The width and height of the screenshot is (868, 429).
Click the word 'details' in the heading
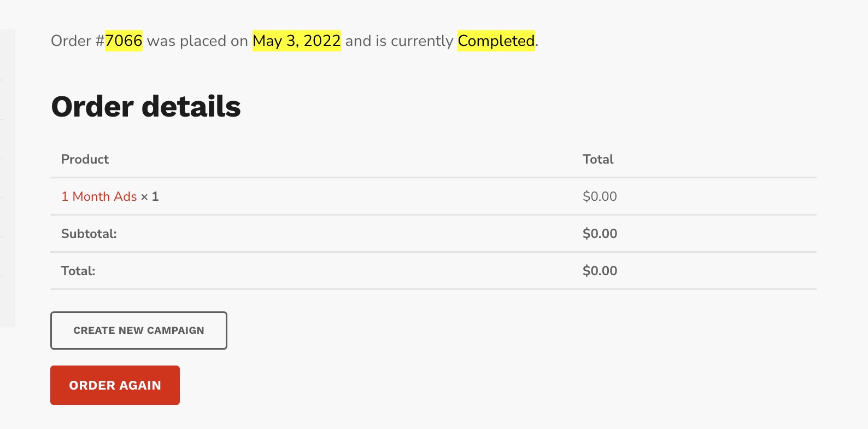(191, 106)
